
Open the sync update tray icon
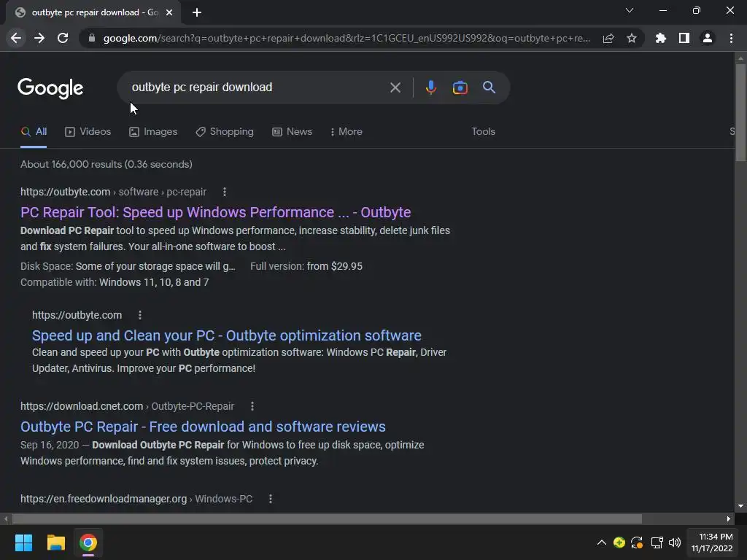pos(637,542)
